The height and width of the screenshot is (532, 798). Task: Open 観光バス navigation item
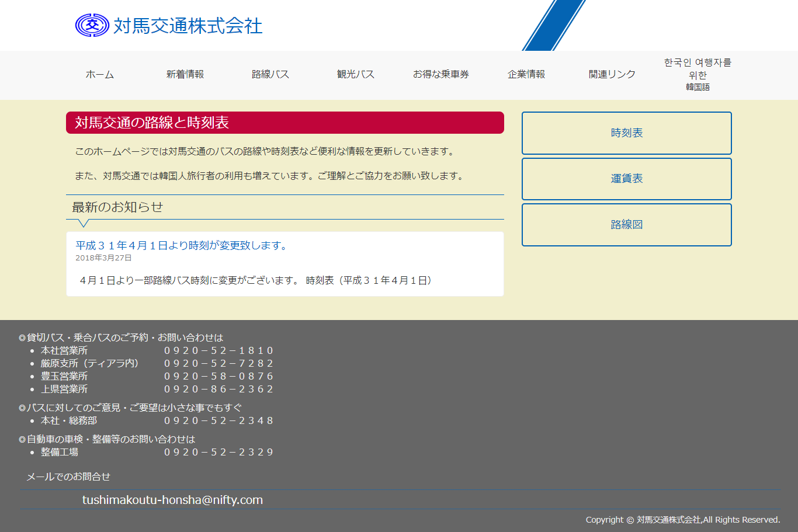[x=356, y=74]
